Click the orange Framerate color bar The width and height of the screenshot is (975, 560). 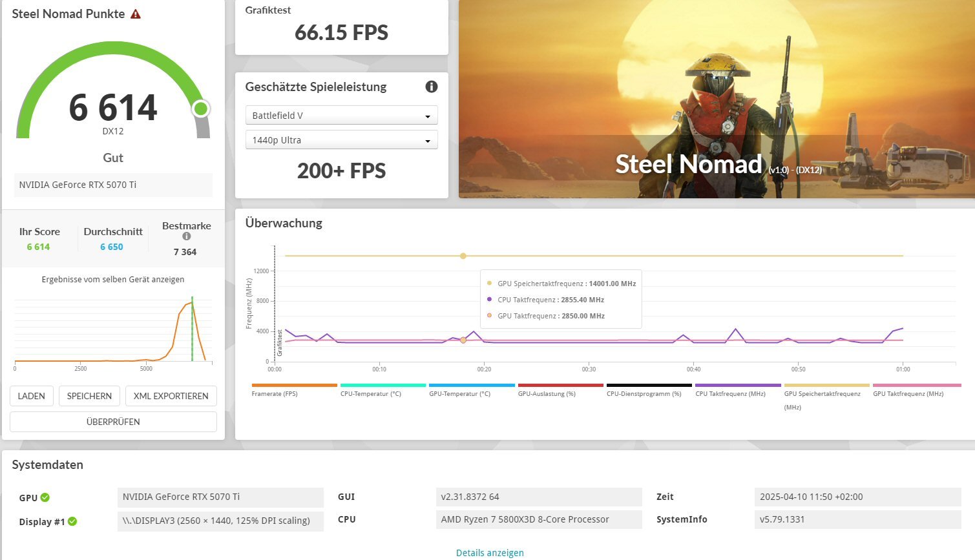[x=295, y=386]
